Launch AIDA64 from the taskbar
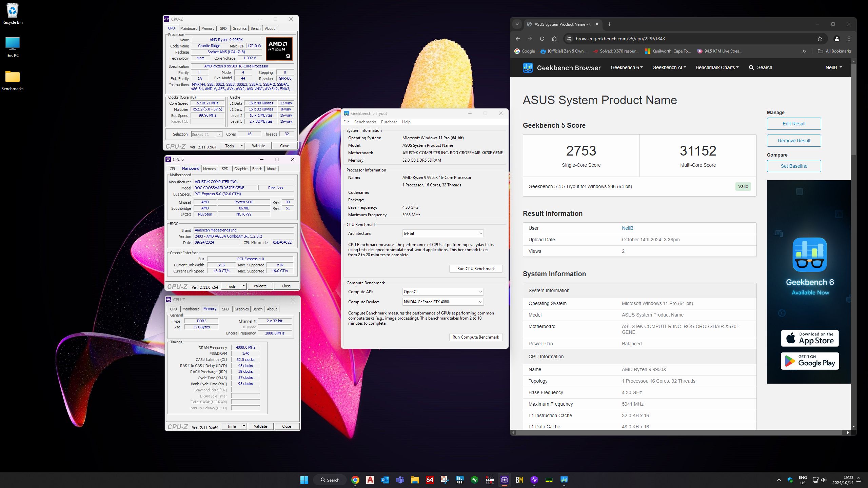 point(430,480)
